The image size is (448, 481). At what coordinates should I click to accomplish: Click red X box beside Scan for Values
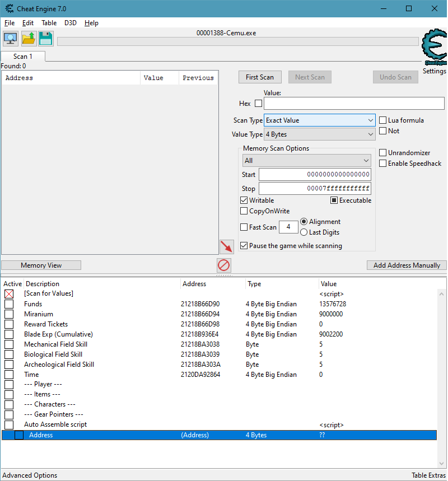pos(9,294)
